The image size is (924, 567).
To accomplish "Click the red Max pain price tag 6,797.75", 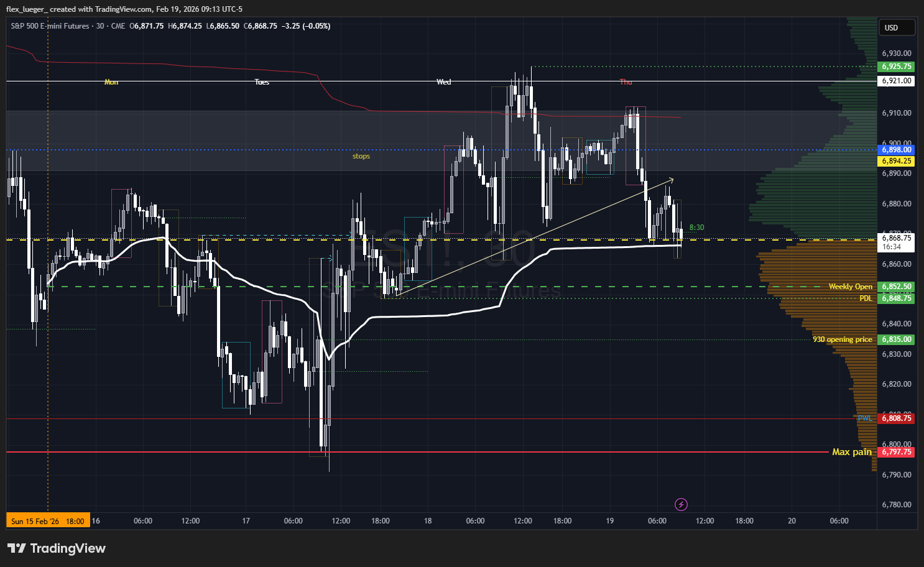I will [x=896, y=452].
